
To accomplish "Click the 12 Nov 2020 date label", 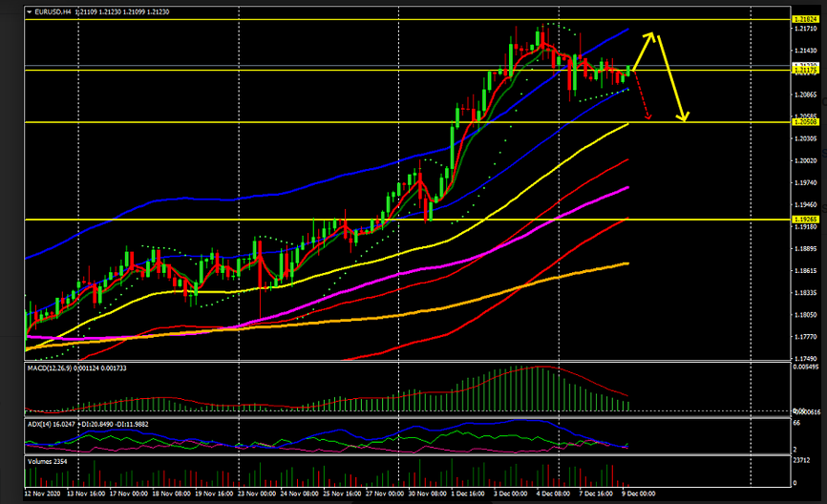I will (44, 494).
